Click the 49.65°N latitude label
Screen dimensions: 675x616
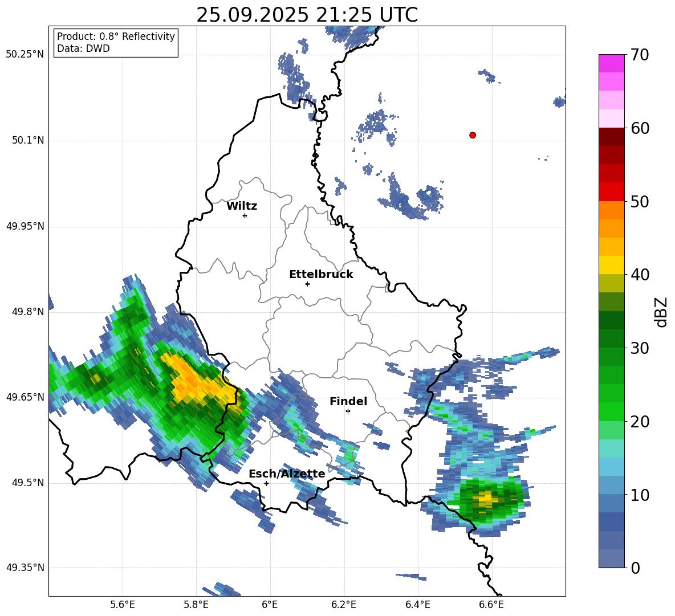(x=25, y=397)
